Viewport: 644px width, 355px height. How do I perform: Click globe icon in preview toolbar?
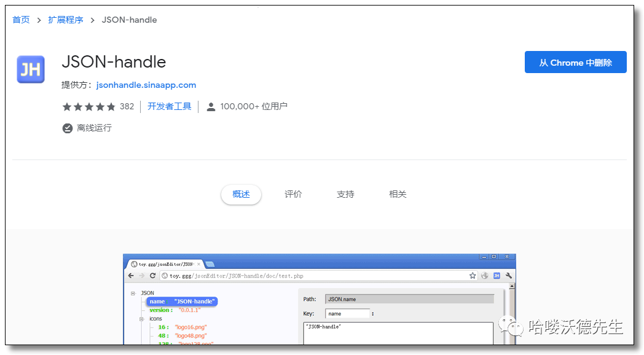(485, 275)
